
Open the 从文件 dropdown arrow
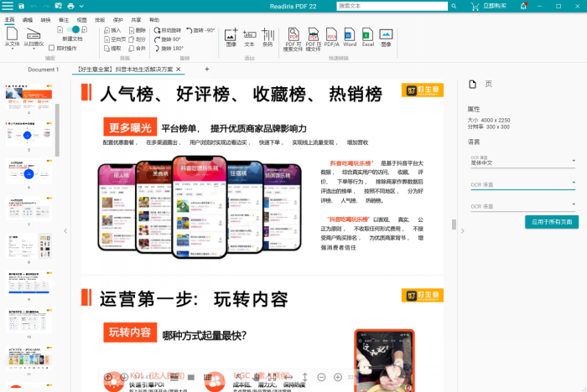[12, 49]
